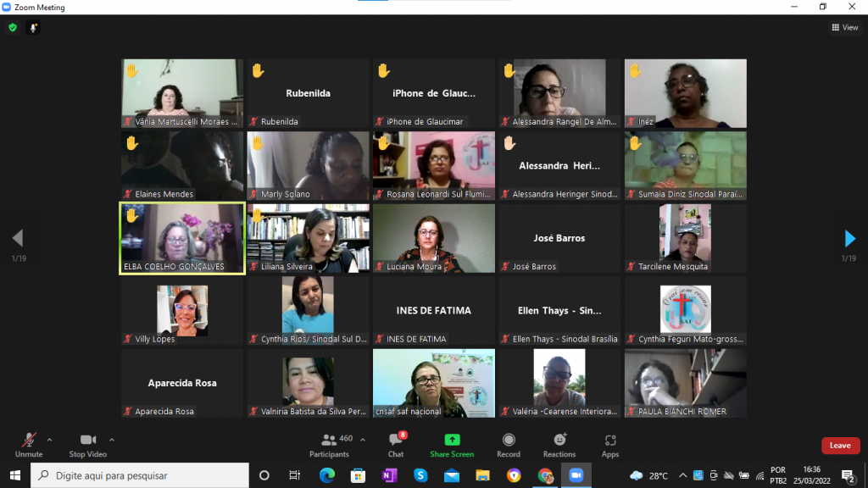Start recording with the Record button
868x488 pixels.
pyautogui.click(x=509, y=445)
